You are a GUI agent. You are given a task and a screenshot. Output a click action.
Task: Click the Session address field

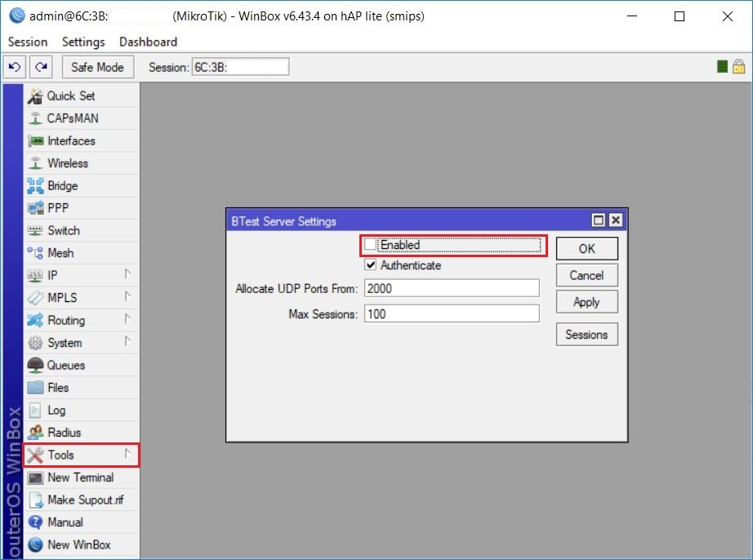241,67
